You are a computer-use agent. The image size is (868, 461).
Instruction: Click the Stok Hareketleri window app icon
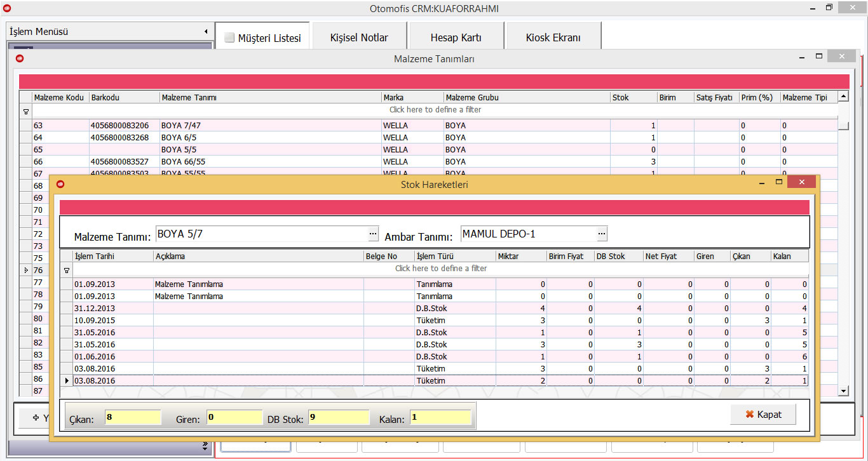[60, 185]
